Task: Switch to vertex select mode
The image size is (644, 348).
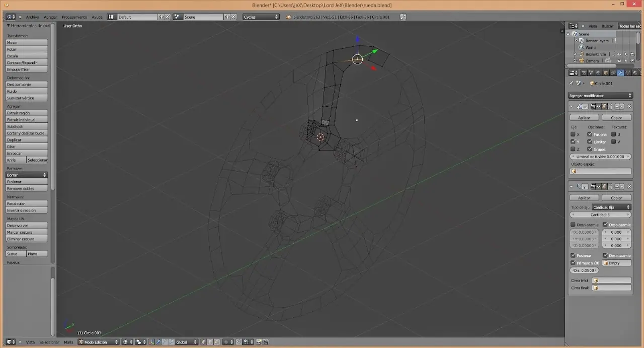Action: click(203, 342)
